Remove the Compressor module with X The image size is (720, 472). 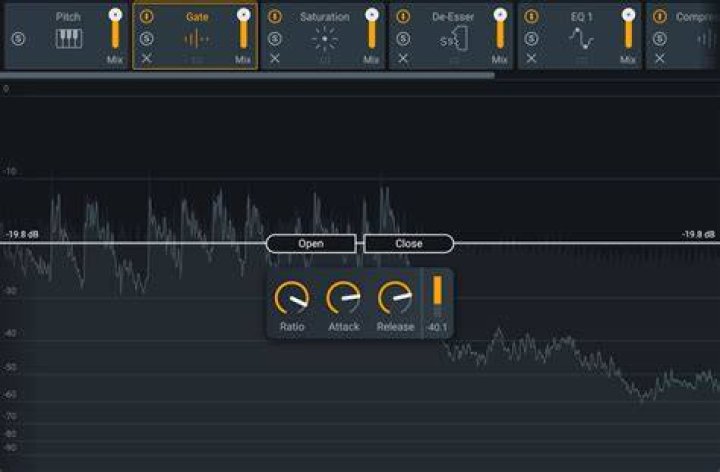[x=660, y=58]
